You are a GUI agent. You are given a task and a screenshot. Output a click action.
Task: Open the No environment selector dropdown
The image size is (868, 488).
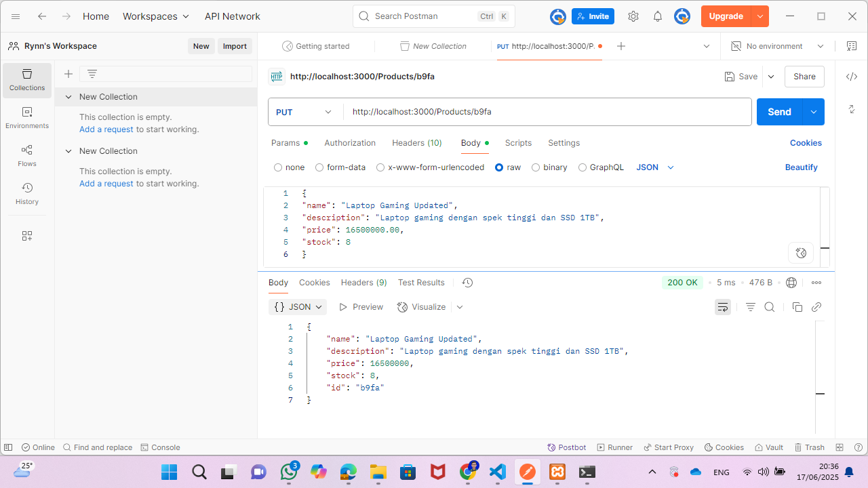coord(777,46)
